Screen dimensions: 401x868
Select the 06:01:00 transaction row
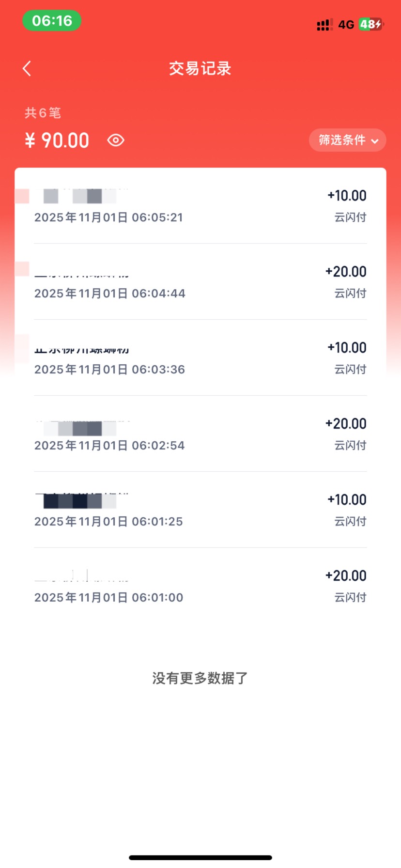pyautogui.click(x=200, y=587)
